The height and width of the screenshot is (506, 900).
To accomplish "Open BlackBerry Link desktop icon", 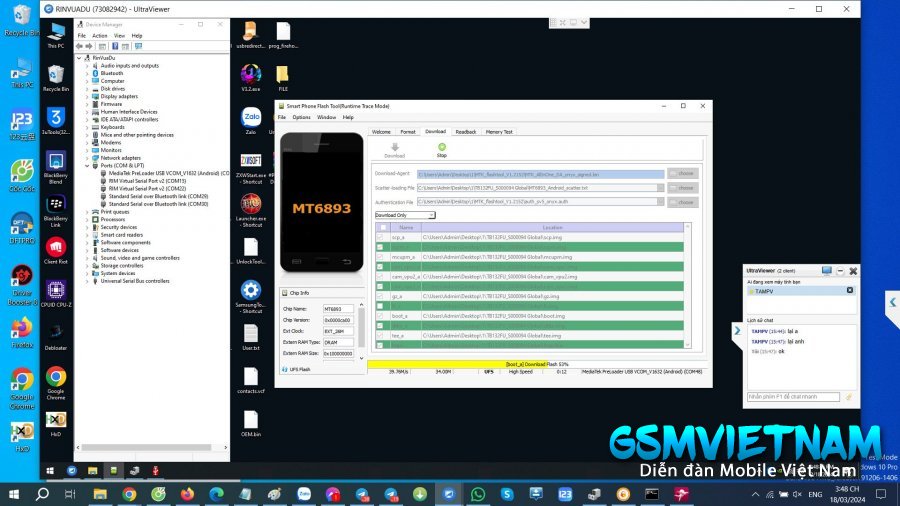I will (56, 211).
